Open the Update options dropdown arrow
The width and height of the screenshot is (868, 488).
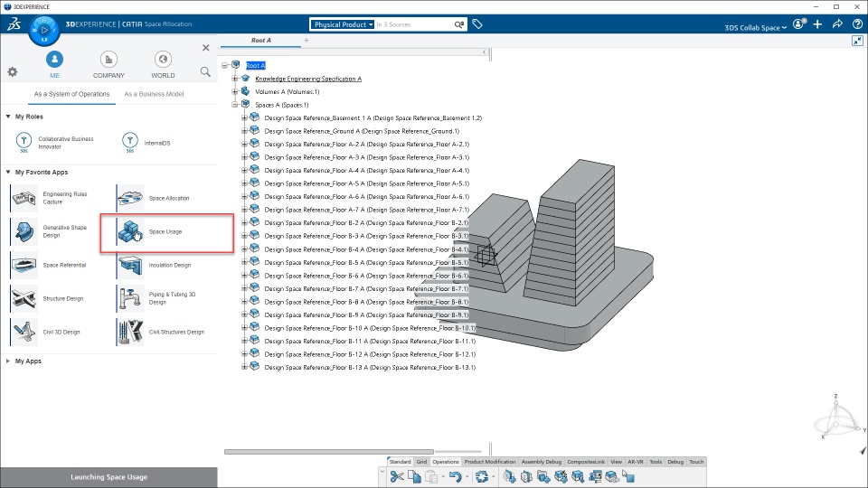pyautogui.click(x=494, y=476)
